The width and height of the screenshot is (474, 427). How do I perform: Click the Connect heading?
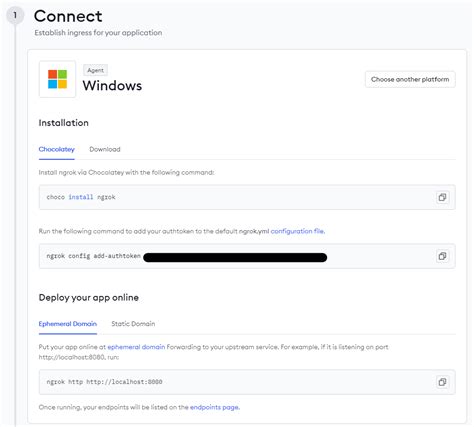tap(68, 16)
